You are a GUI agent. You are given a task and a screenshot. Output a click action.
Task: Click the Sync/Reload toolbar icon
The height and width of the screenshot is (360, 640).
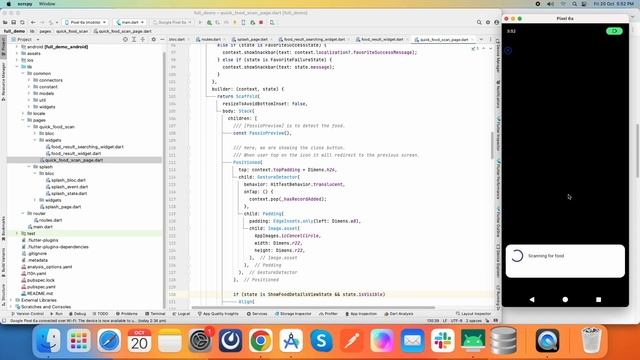point(22,22)
